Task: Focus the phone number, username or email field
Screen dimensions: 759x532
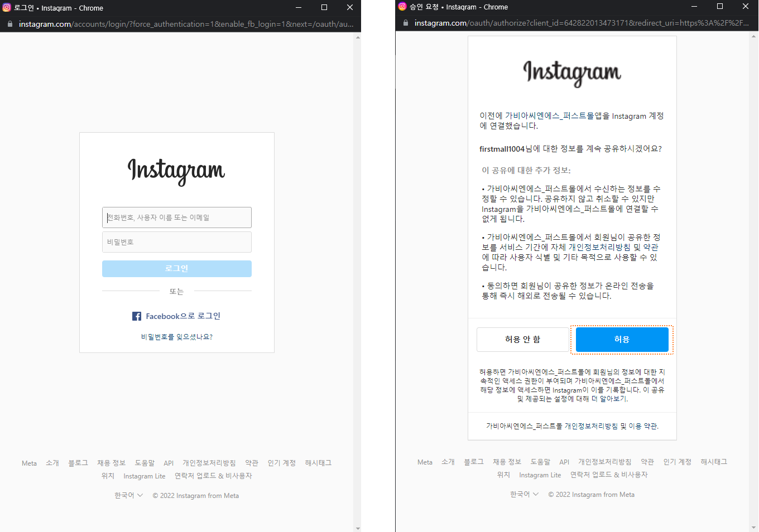Action: coord(177,217)
